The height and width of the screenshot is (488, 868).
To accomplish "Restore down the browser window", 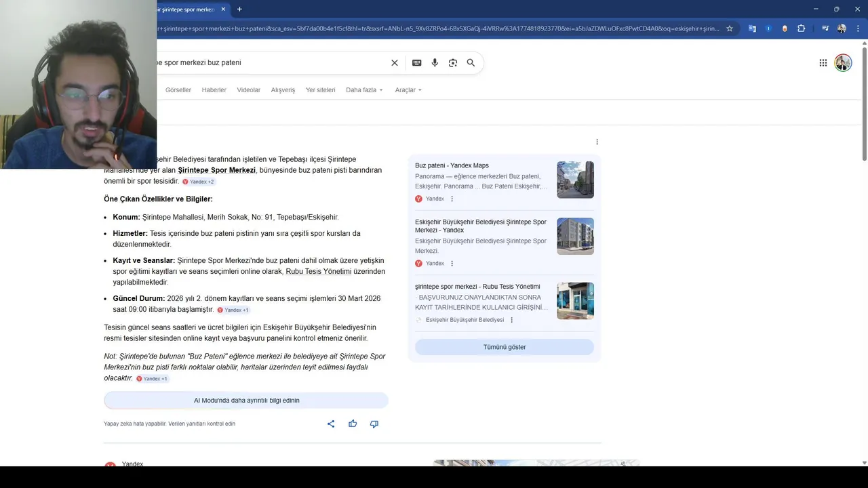I will tap(836, 9).
